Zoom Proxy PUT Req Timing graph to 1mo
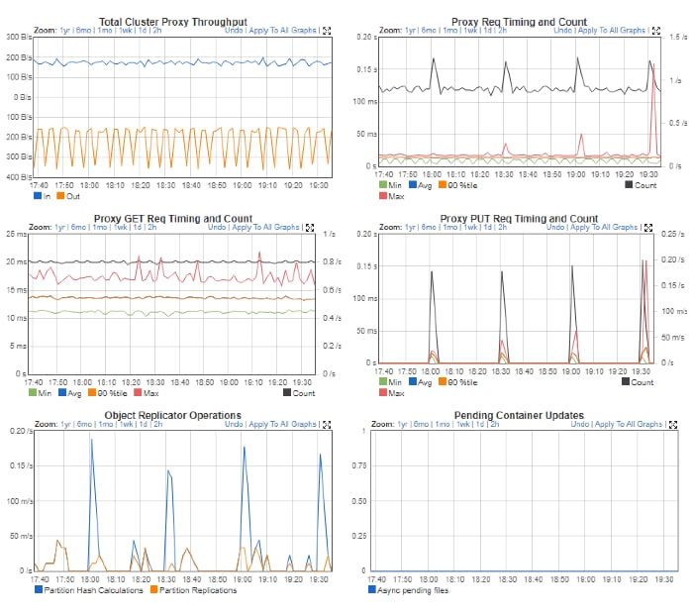 450,227
